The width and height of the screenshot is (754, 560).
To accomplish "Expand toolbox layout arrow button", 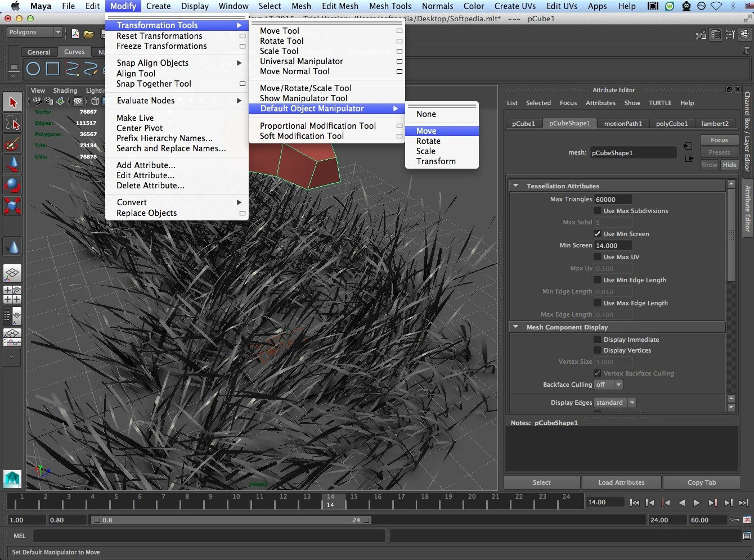I will 12,357.
